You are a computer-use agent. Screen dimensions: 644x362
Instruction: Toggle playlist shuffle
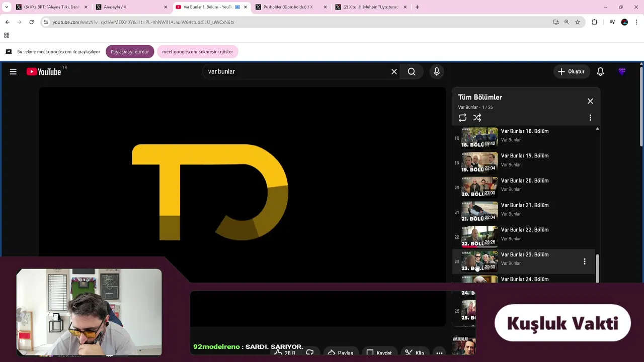[477, 118]
